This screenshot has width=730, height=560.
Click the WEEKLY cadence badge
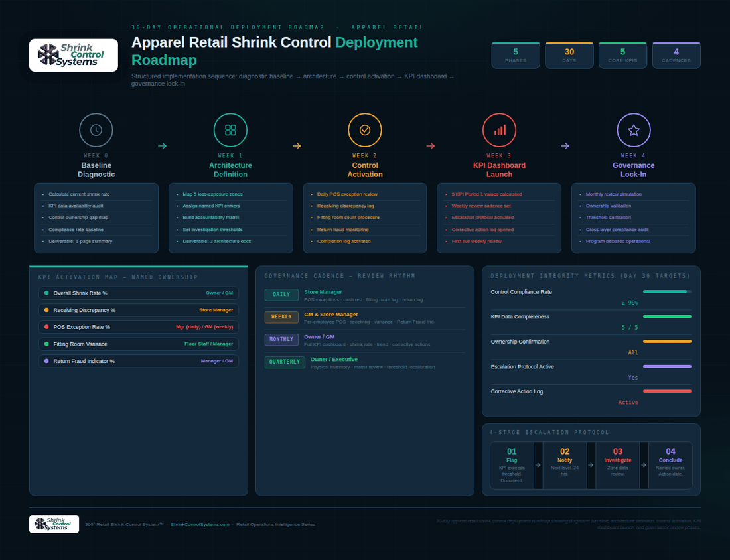281,317
